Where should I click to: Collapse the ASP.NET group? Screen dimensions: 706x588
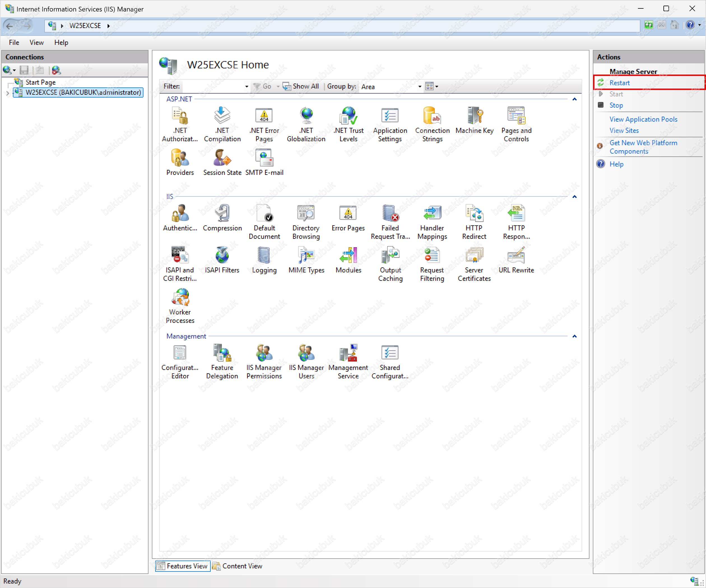(x=575, y=99)
